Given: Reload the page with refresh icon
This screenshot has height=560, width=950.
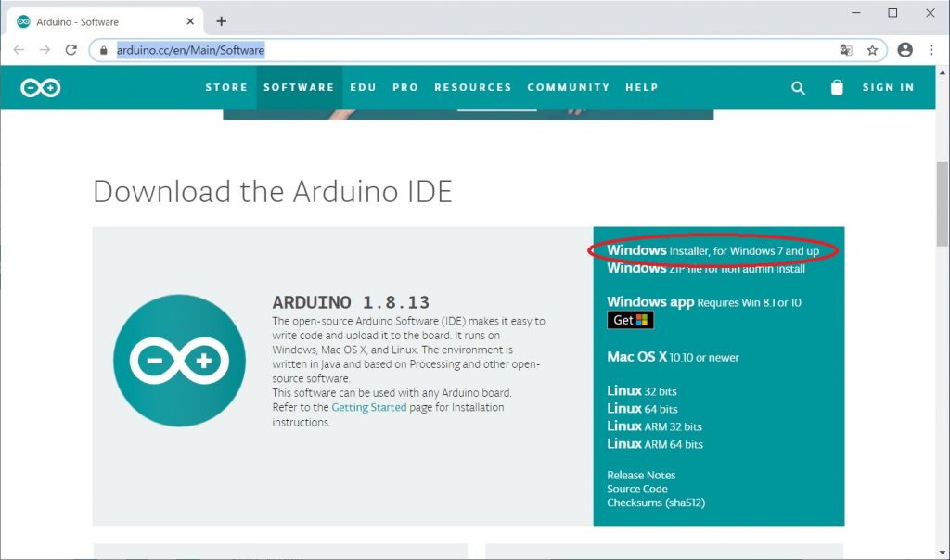Looking at the screenshot, I should click(x=71, y=50).
